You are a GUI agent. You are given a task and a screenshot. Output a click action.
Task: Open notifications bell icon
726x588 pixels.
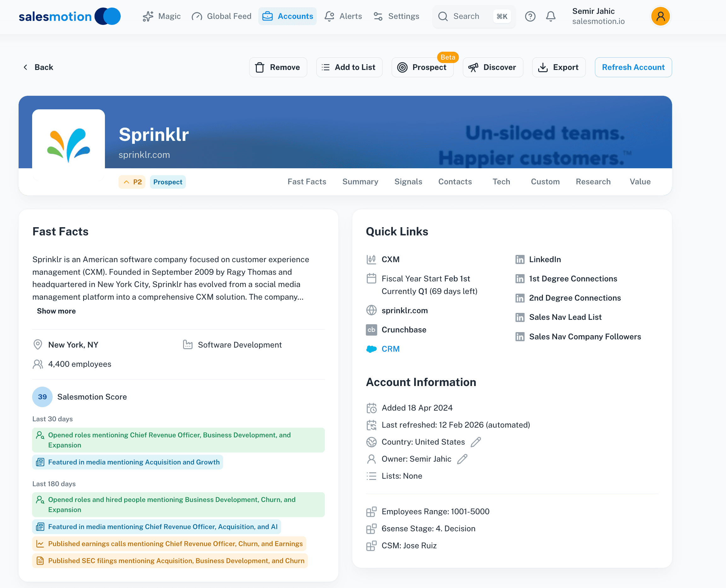click(x=550, y=16)
